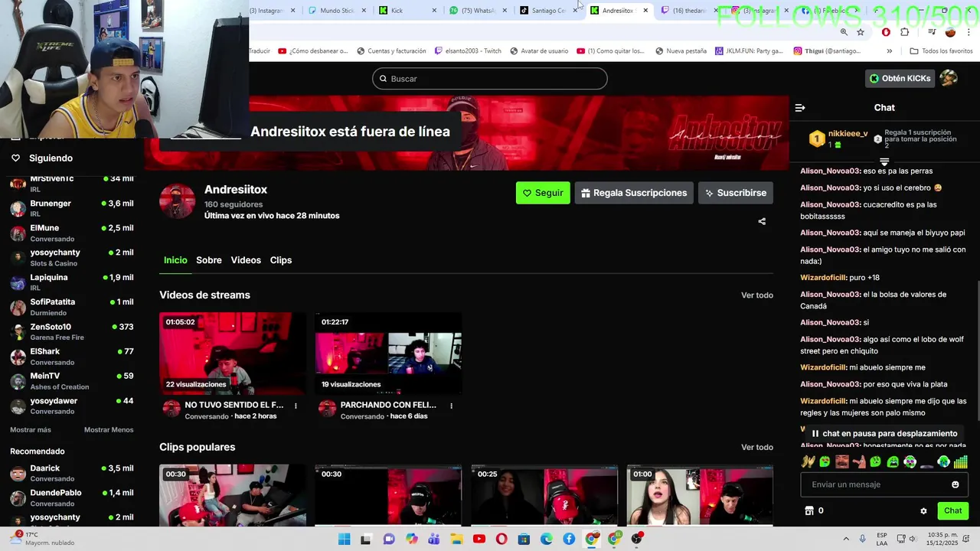
Task: Click Ver todo for Videos de streams
Action: pos(757,295)
